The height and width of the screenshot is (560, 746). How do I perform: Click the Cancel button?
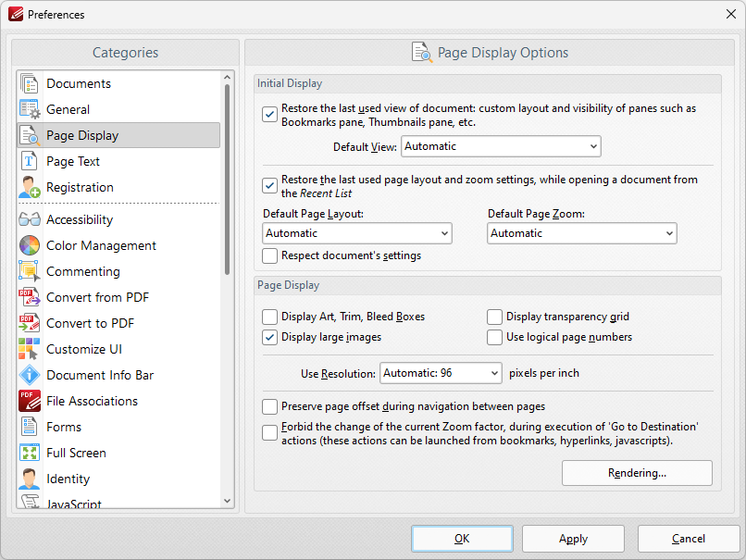(x=689, y=539)
